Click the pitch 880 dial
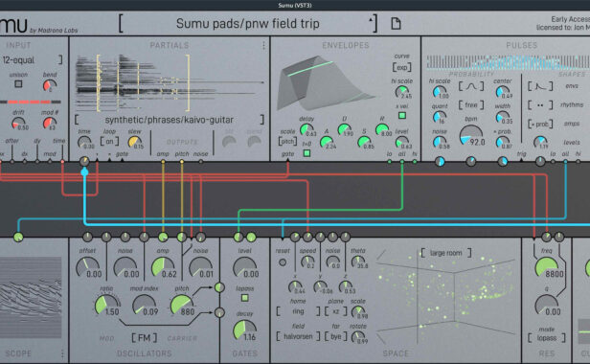 tap(182, 306)
